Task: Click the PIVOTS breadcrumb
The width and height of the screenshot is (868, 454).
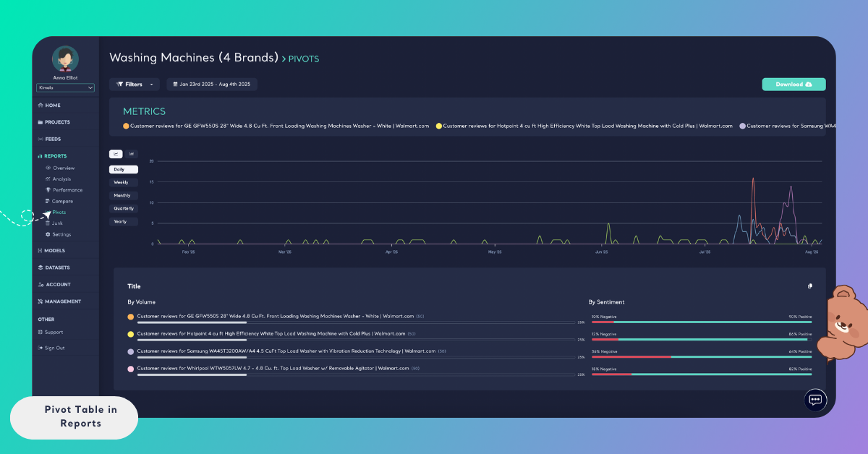Action: tap(304, 59)
